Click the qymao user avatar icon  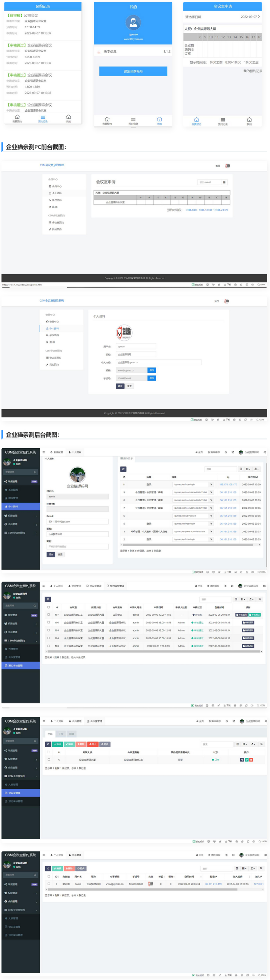133,23
